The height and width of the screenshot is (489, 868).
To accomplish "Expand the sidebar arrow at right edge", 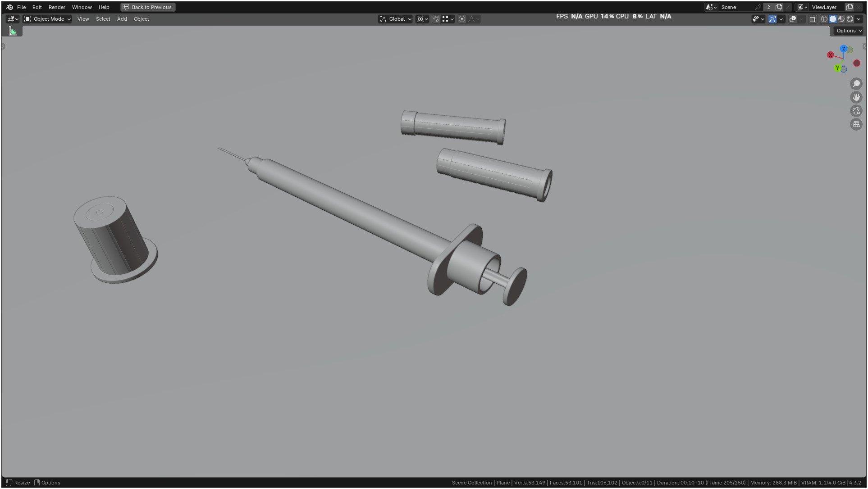I will click(x=864, y=46).
